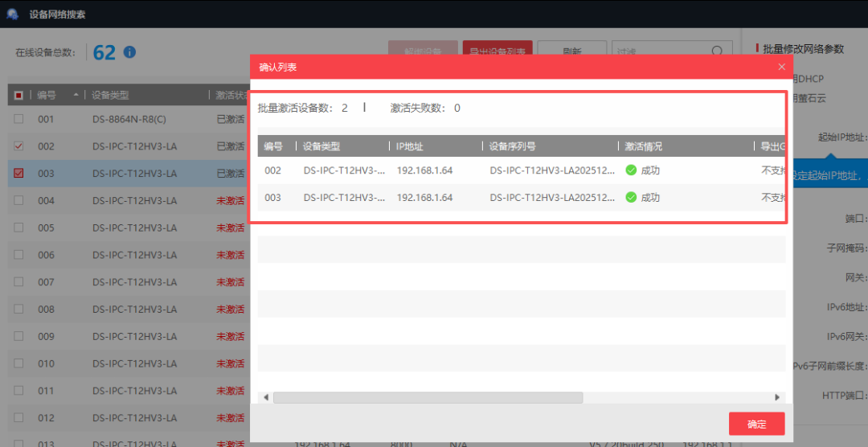Click the scrollbar right arrow in the dialog
This screenshot has height=447, width=868.
pyautogui.click(x=776, y=397)
